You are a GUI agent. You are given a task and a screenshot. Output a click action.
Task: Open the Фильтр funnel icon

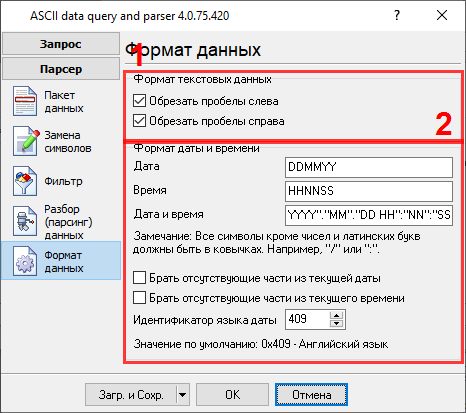click(x=25, y=181)
